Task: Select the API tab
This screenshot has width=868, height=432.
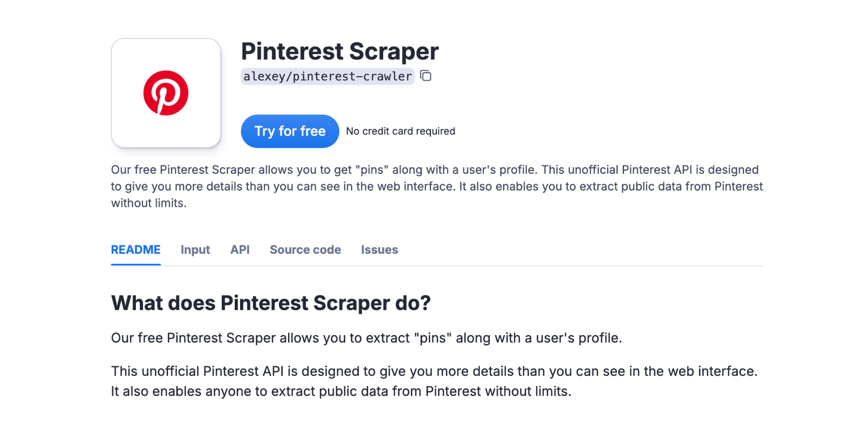Action: pos(240,250)
